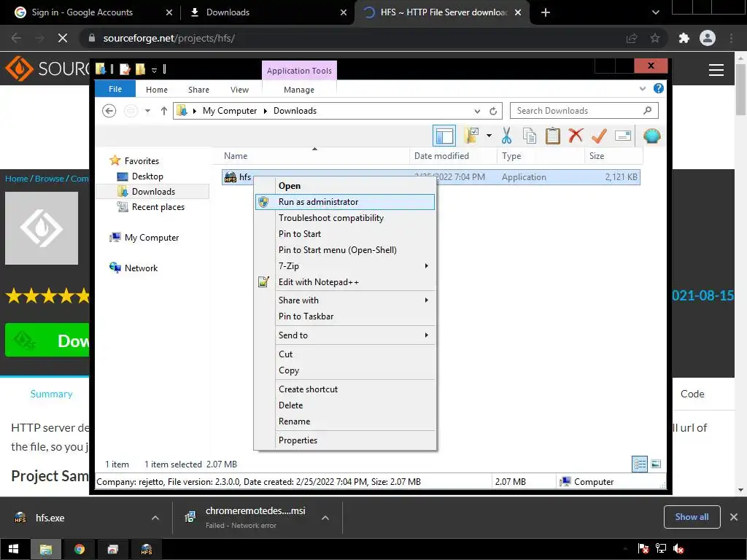The width and height of the screenshot is (747, 560).
Task: Switch to Details view icon at bottom right
Action: (x=639, y=464)
